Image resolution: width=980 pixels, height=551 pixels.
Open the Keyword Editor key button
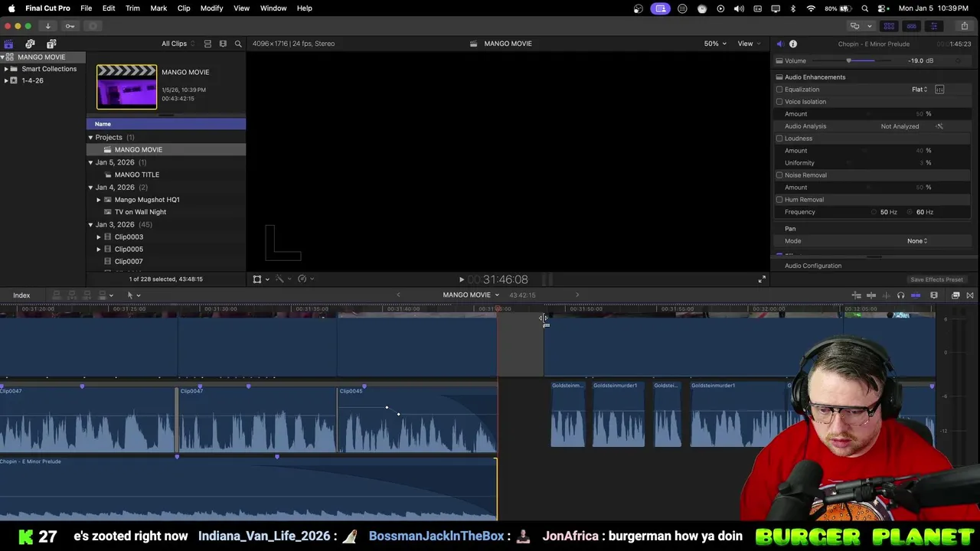70,26
